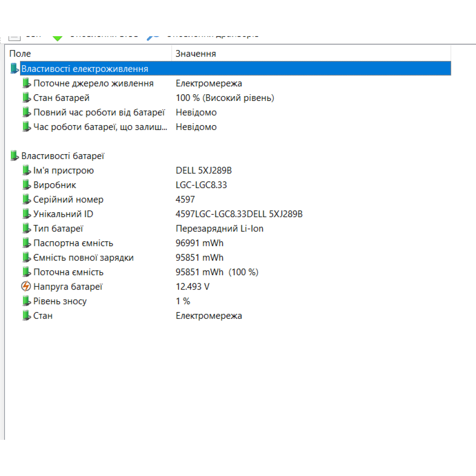
Task: Select the Виробник field label
Action: tap(55, 185)
